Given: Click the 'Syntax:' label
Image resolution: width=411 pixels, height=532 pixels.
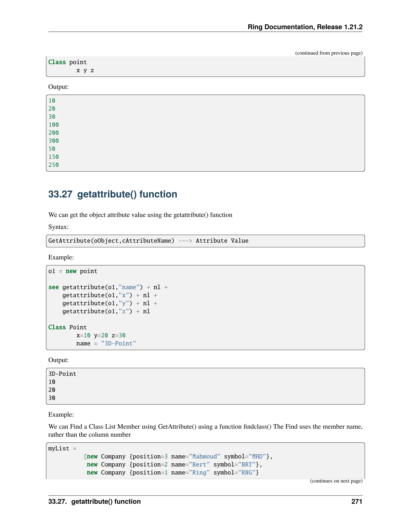Looking at the screenshot, I should pos(58,227).
